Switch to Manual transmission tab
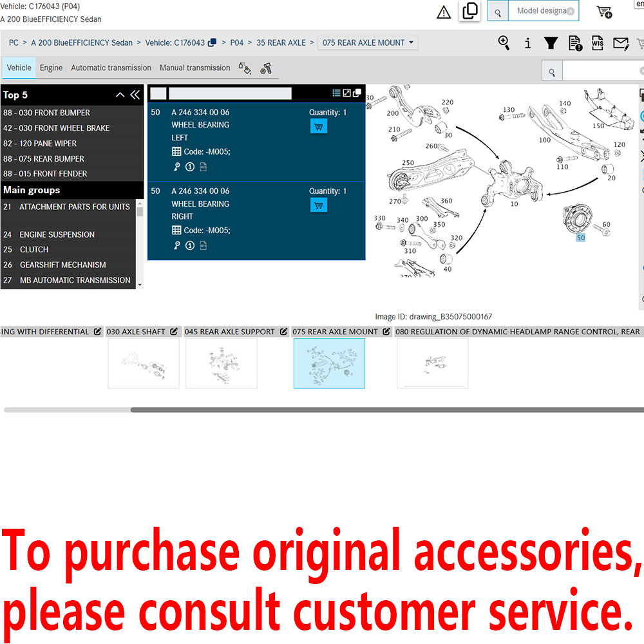 (194, 68)
